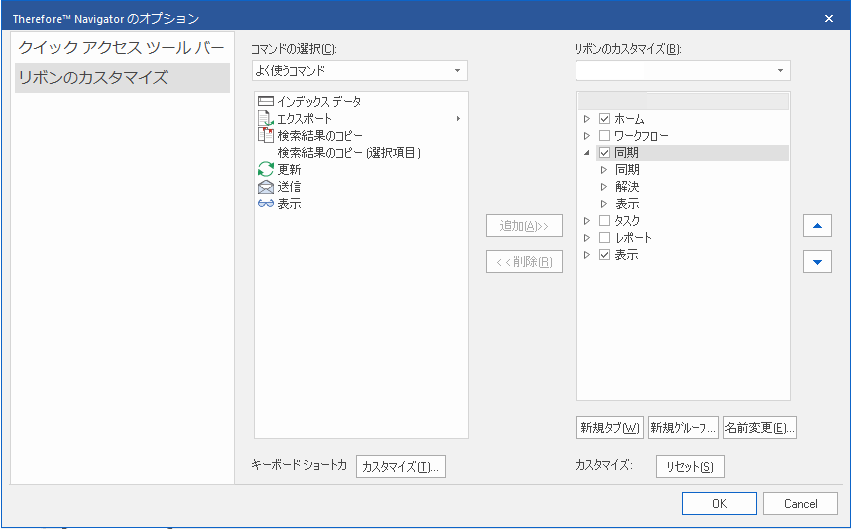Toggle the ホーム tab checkbox
851x529 pixels.
pos(604,118)
